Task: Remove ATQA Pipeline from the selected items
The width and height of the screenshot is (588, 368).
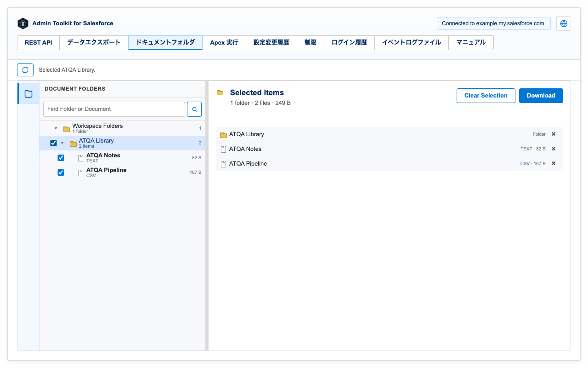Action: [554, 164]
